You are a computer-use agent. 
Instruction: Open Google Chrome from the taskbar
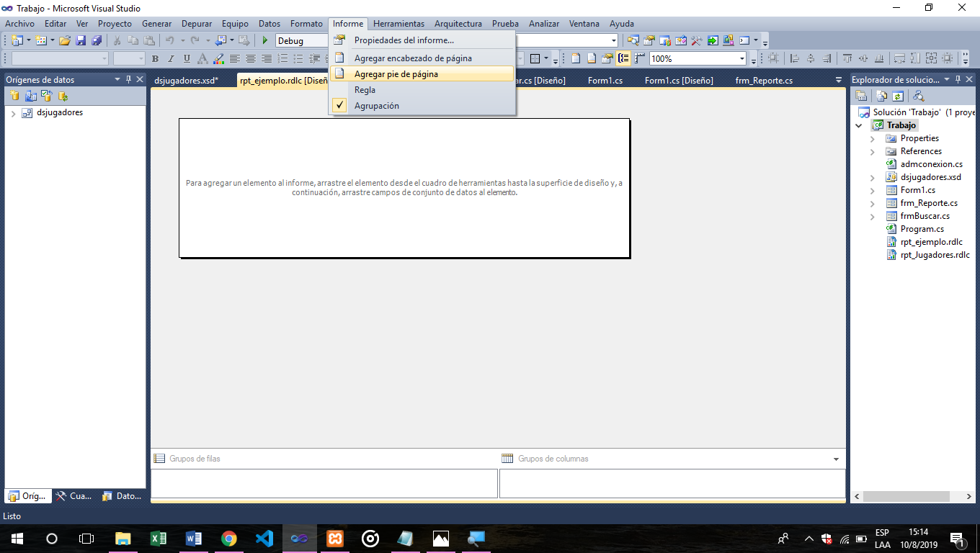(230, 538)
